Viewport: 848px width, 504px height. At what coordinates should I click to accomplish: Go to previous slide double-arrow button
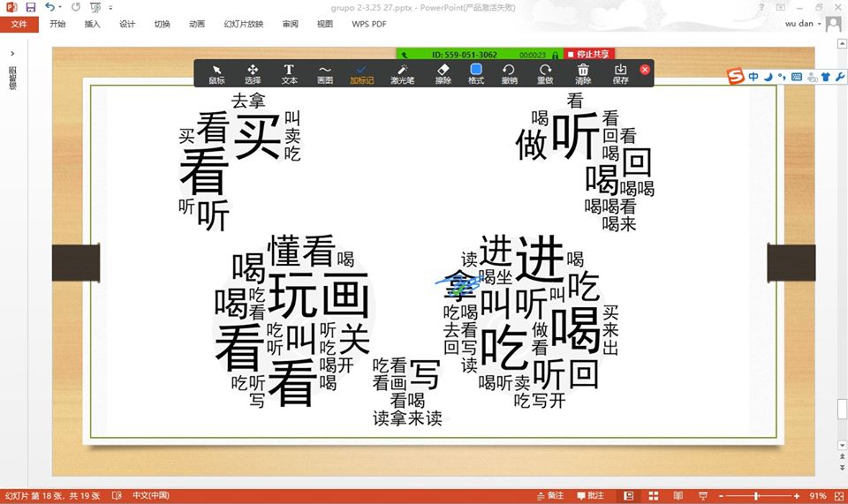[842, 457]
